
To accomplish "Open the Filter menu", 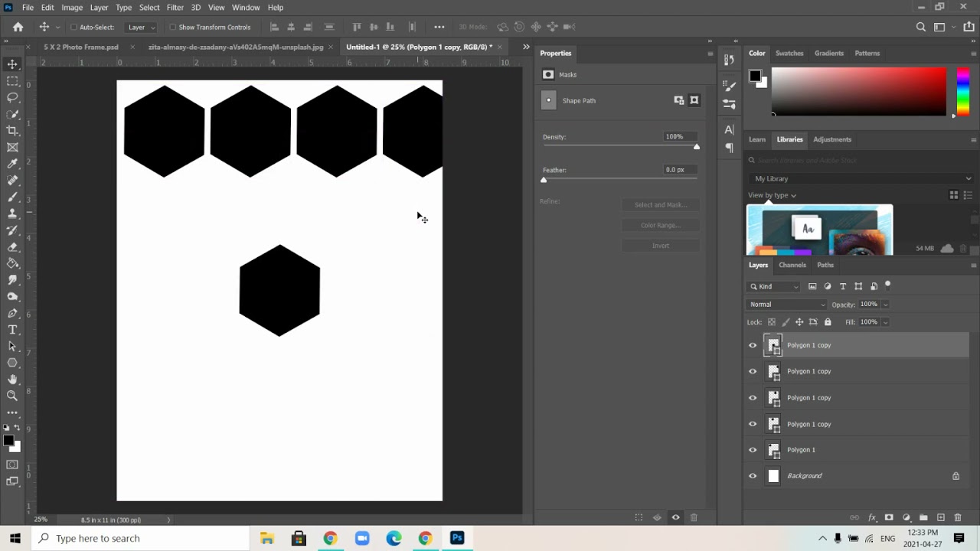I will click(175, 8).
